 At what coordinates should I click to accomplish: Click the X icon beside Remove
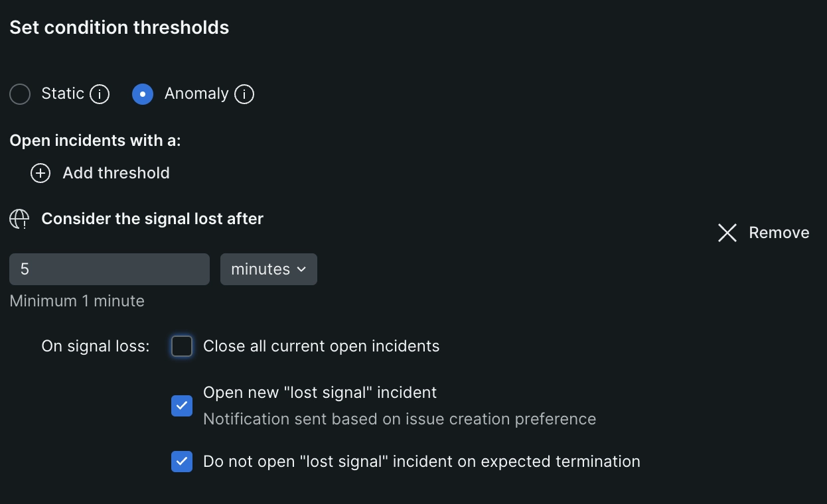[x=727, y=233]
